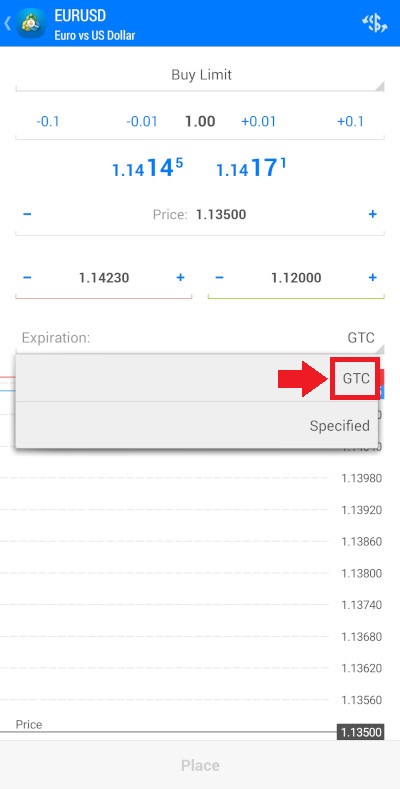Tap the back chevron in header

point(7,24)
